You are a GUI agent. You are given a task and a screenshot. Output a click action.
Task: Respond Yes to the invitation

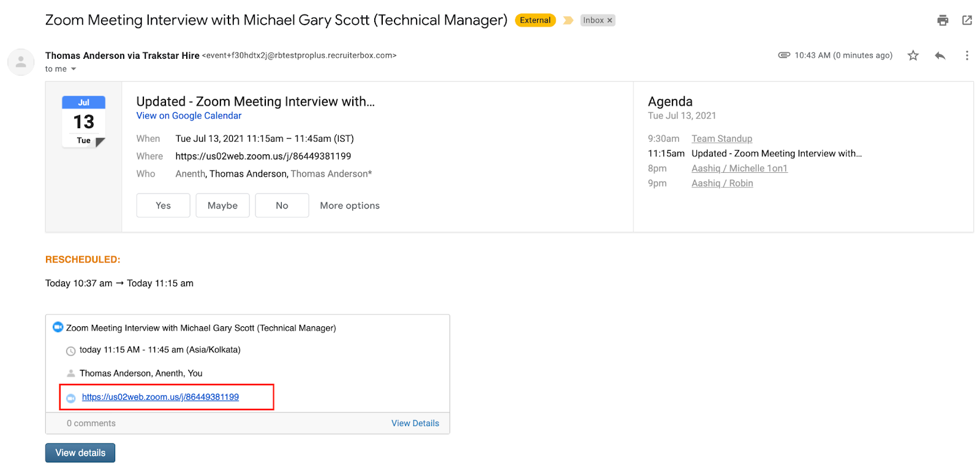click(163, 205)
